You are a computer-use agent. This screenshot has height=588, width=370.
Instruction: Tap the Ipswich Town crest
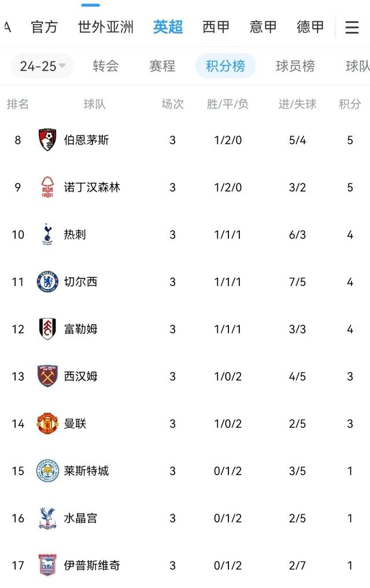(47, 565)
